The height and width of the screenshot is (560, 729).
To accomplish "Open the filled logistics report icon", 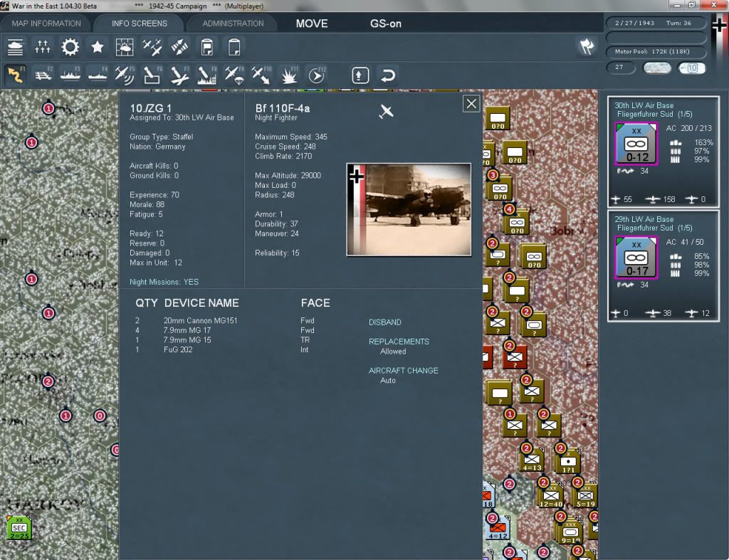I will click(207, 47).
